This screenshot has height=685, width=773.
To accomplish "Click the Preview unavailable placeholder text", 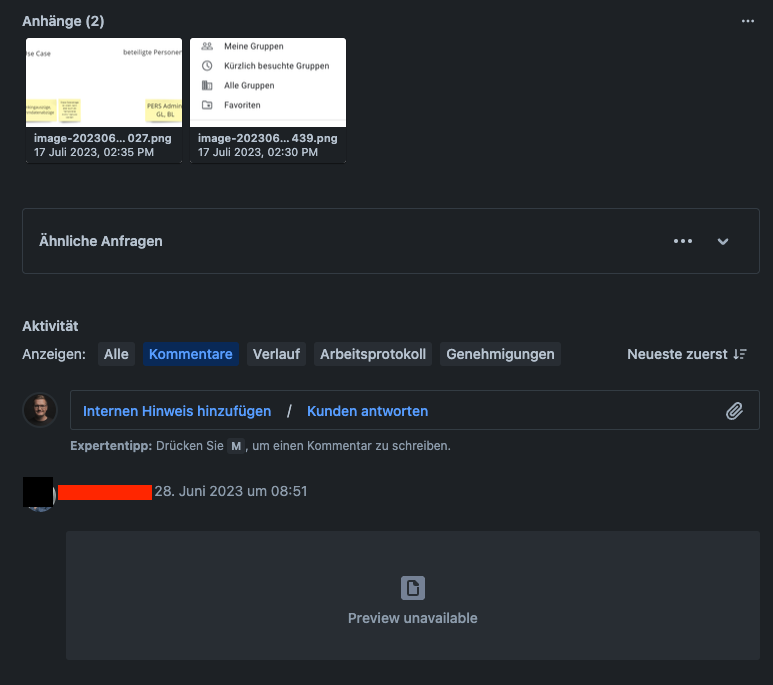I will 413,618.
